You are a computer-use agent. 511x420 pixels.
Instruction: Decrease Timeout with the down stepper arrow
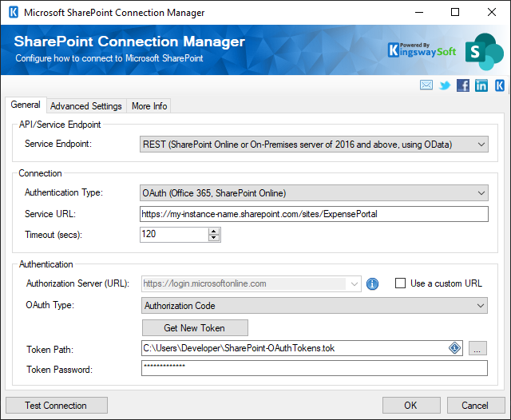tap(214, 238)
